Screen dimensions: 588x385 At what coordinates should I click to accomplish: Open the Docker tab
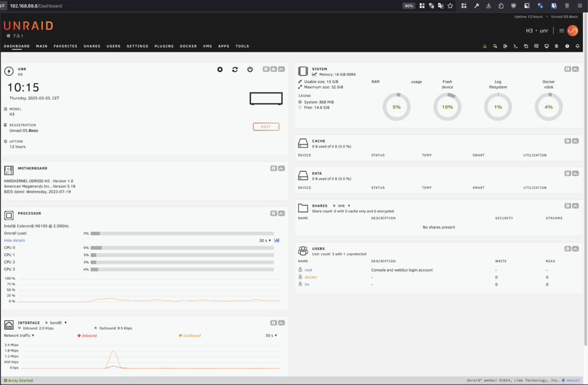[188, 46]
